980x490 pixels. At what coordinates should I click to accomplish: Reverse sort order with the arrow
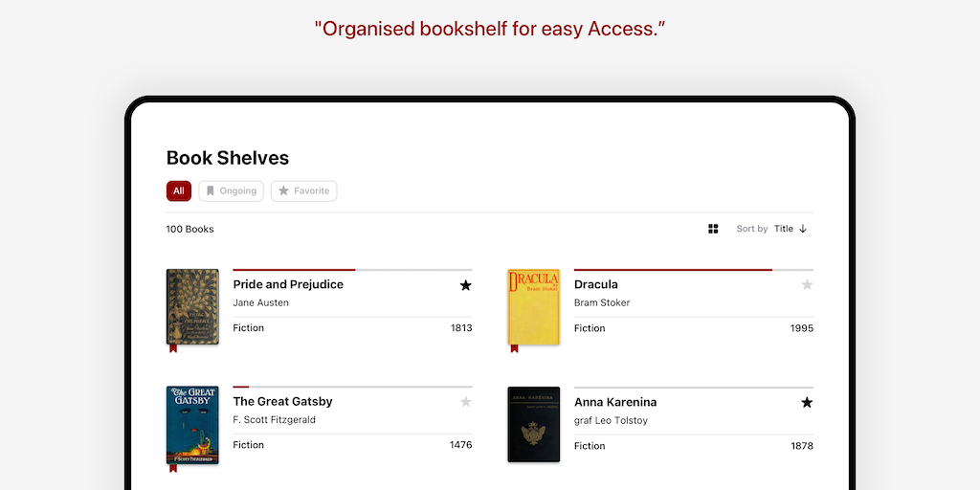tap(803, 229)
